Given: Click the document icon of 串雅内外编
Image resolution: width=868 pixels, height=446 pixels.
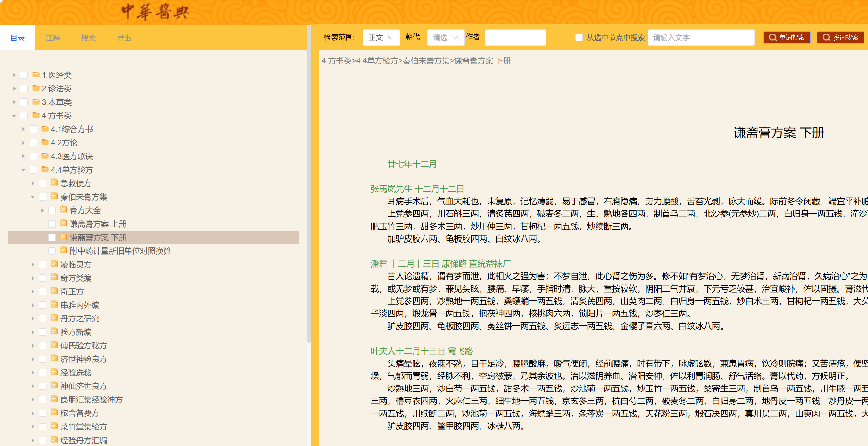Looking at the screenshot, I should (x=54, y=304).
